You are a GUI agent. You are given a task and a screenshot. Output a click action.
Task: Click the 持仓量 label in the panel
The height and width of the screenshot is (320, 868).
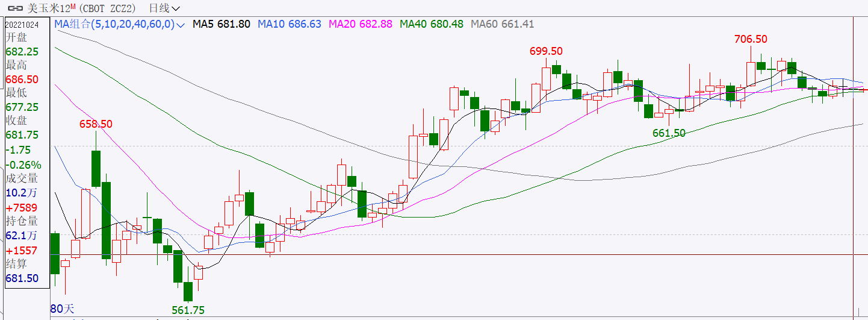click(22, 221)
